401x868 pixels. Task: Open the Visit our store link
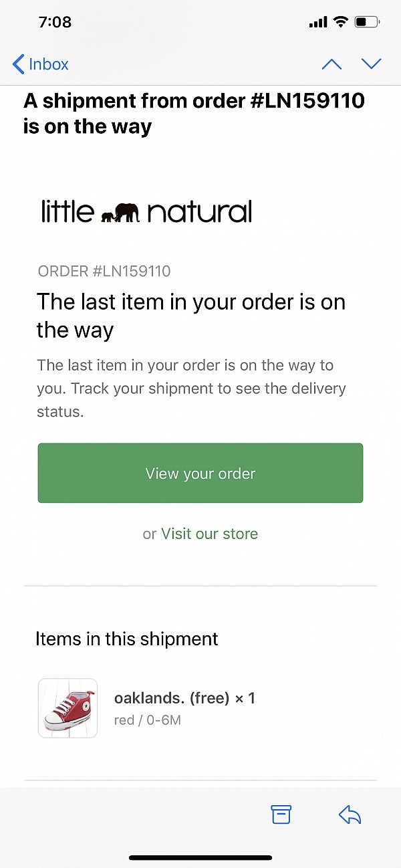(x=209, y=534)
